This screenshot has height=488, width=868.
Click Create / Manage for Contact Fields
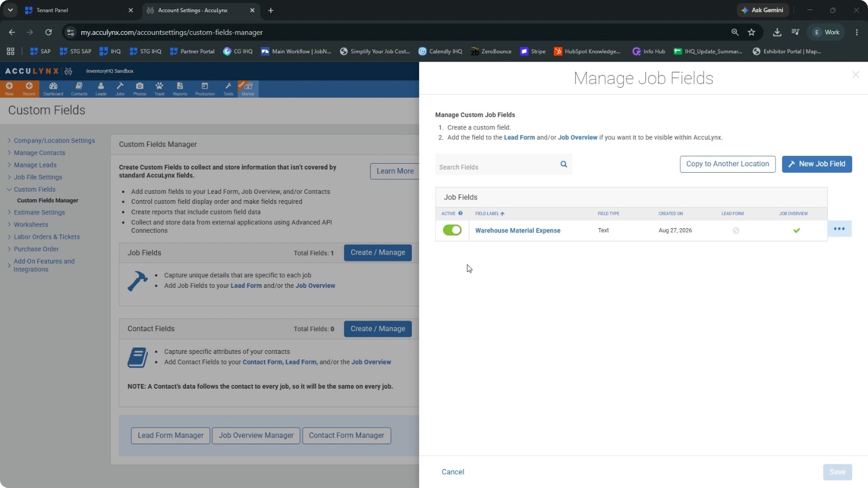click(378, 329)
